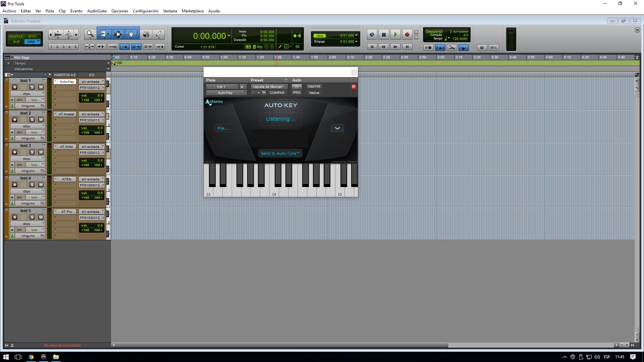Select the Grabber hand tool
The image size is (644, 362).
point(131,34)
